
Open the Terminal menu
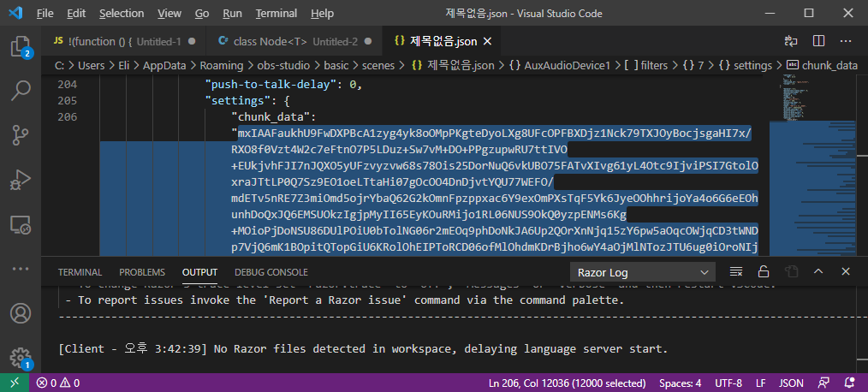276,14
